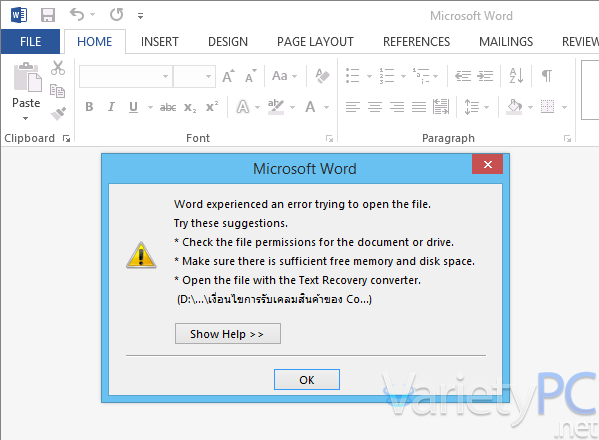Click the warning triangle icon

click(141, 255)
